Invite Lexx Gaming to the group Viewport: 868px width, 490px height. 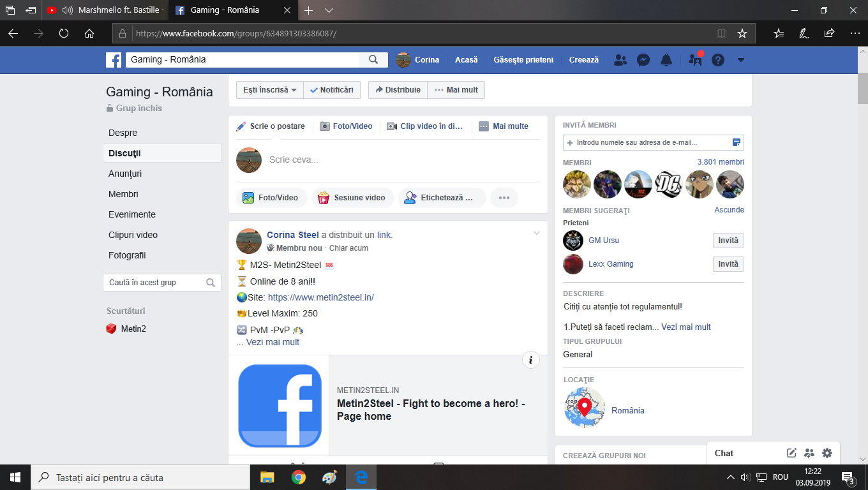[728, 264]
